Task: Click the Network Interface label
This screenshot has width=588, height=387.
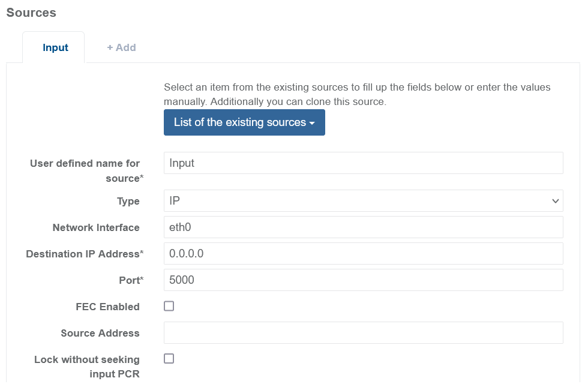Action: point(96,227)
